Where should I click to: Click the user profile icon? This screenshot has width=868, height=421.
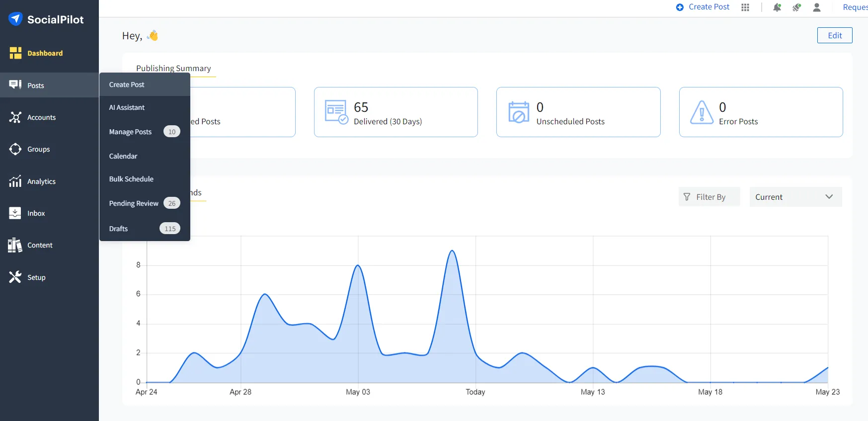coord(817,7)
